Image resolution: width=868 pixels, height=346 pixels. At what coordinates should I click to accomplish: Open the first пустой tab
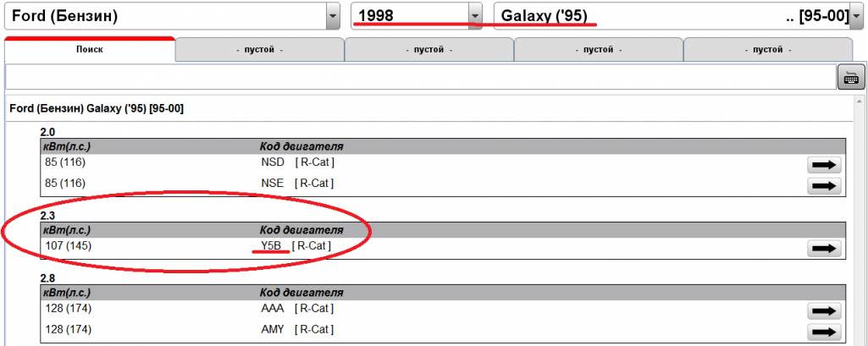pos(259,50)
